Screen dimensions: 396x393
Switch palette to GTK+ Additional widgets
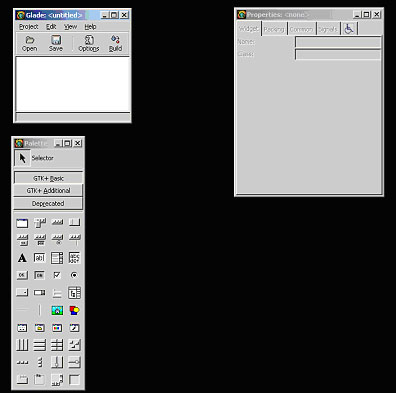48,191
